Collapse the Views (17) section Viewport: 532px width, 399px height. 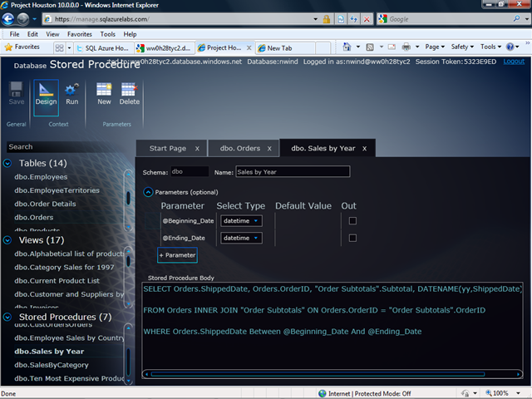(7, 240)
